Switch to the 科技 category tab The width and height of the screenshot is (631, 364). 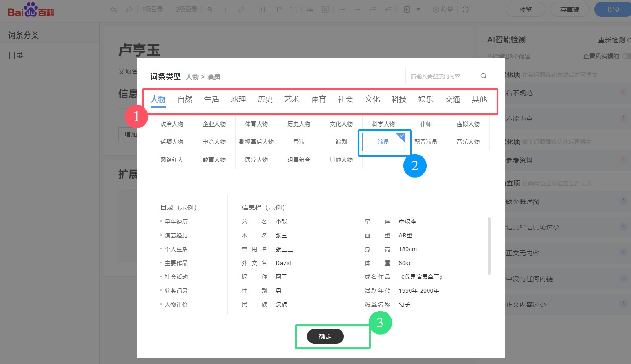click(x=399, y=99)
